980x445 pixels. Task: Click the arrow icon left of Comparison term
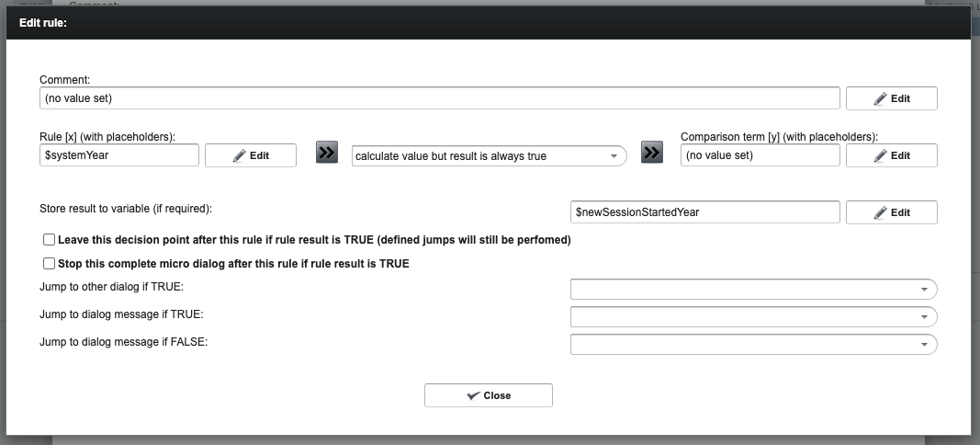(652, 153)
